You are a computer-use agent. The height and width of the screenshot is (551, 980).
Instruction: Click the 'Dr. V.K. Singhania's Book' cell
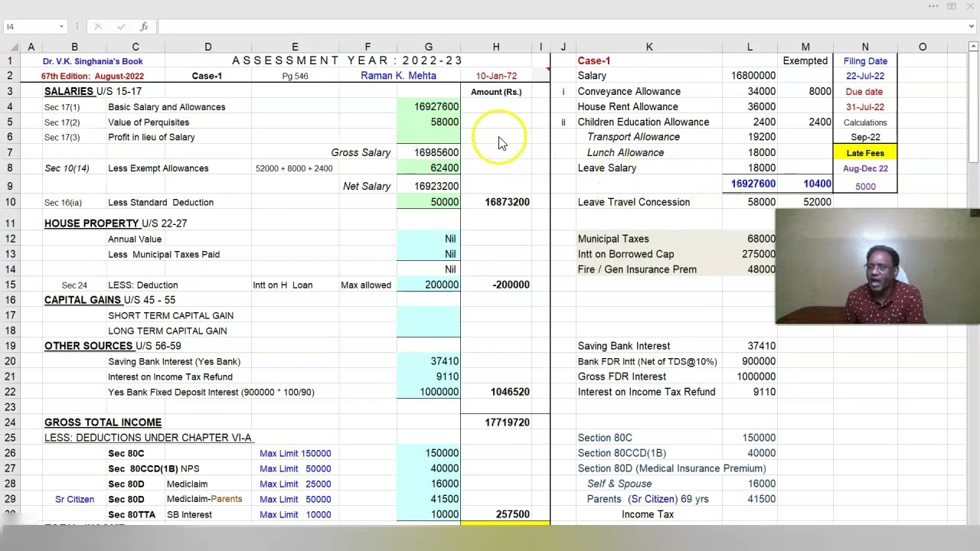93,61
